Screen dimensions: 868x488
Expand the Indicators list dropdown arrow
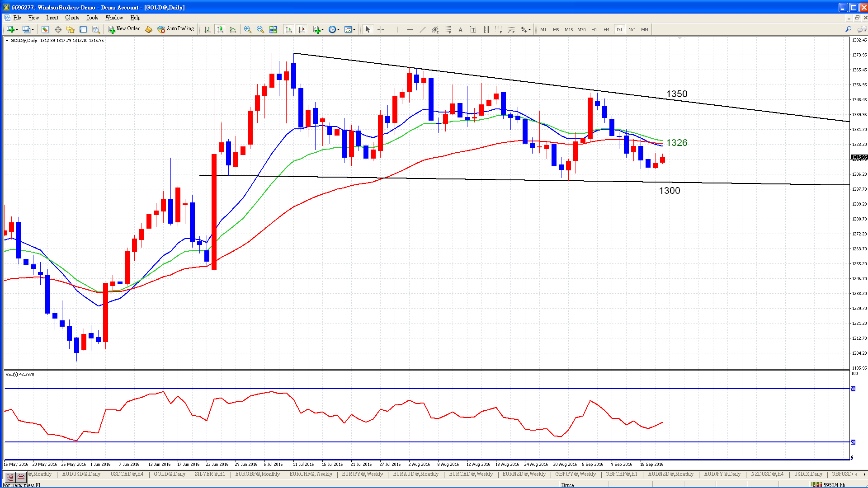[322, 30]
